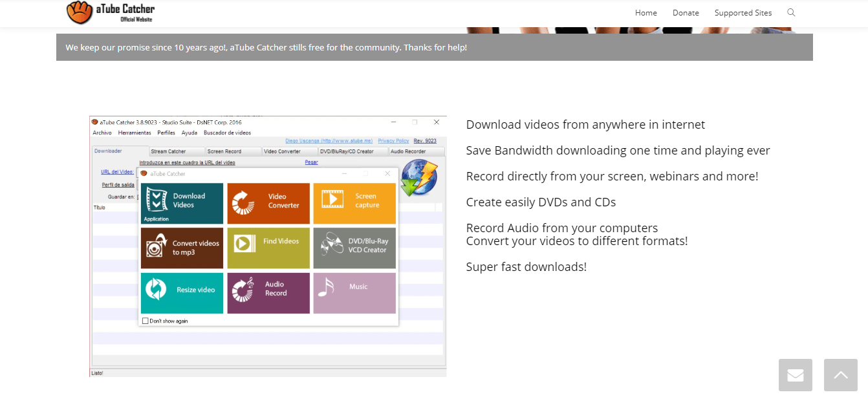Click Convert videos to mp3 tile

tap(182, 248)
